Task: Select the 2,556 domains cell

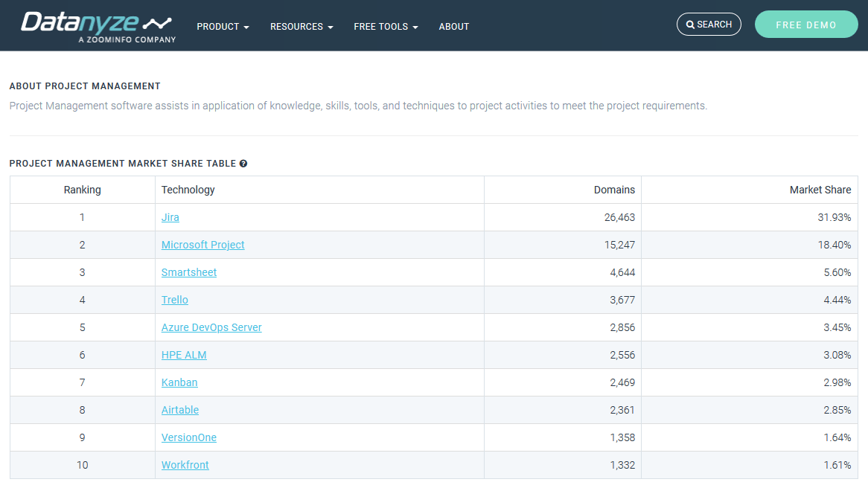Action: (x=563, y=355)
